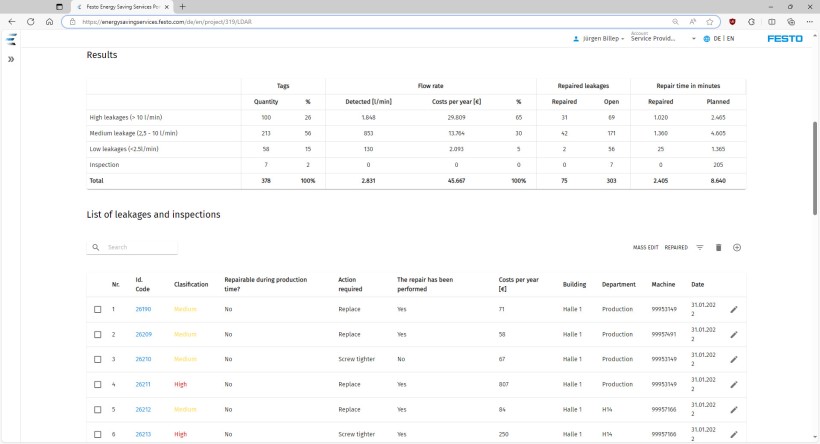Select the Festo Energy Saving Services tab

[122, 7]
